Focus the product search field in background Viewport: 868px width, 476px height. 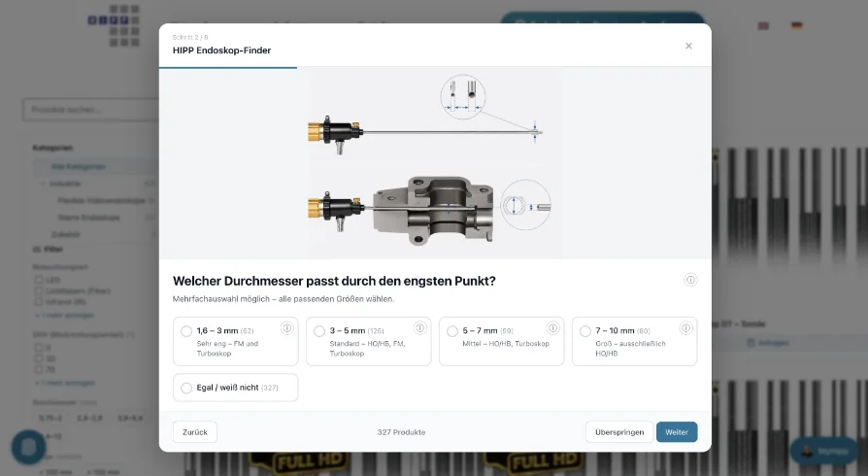click(x=91, y=110)
